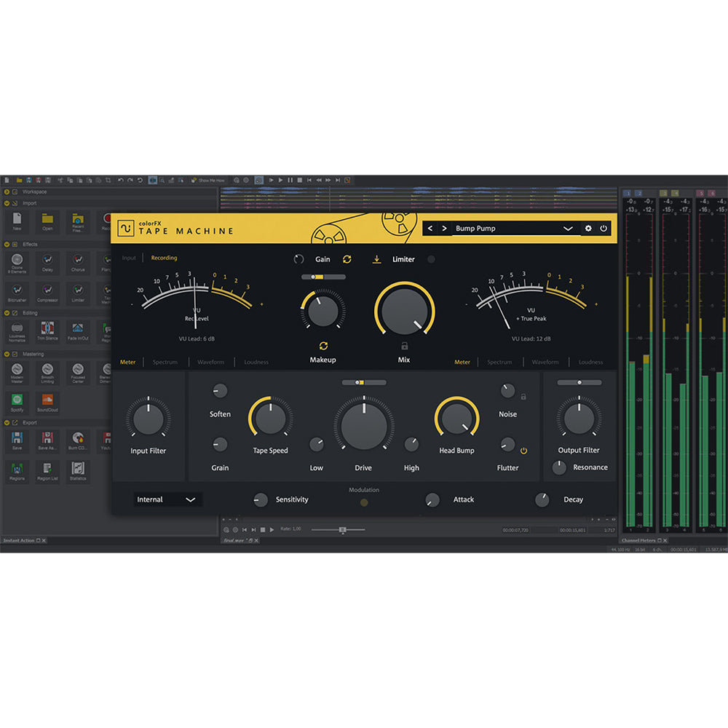Click Show Me How in toolbar
Viewport: 728px width, 728px height.
[208, 180]
